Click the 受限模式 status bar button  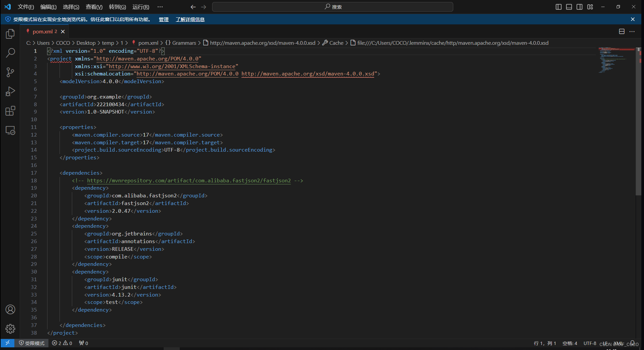(x=32, y=343)
